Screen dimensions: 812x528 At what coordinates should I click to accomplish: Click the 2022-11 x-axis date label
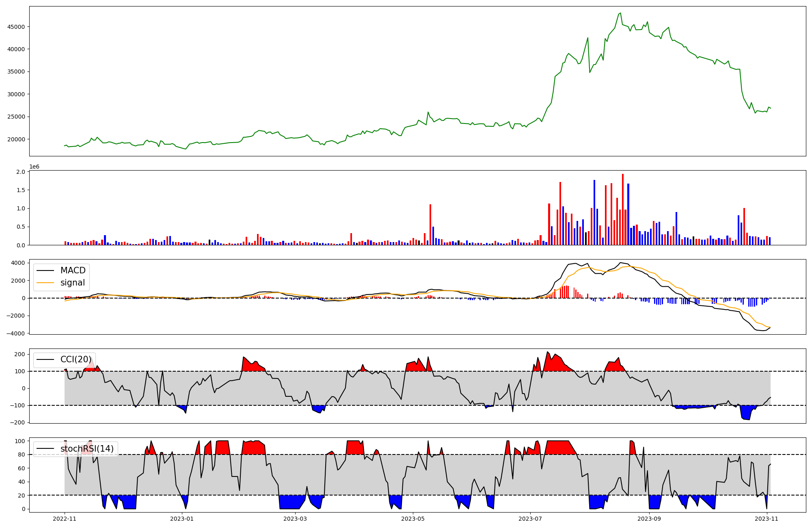pyautogui.click(x=65, y=519)
